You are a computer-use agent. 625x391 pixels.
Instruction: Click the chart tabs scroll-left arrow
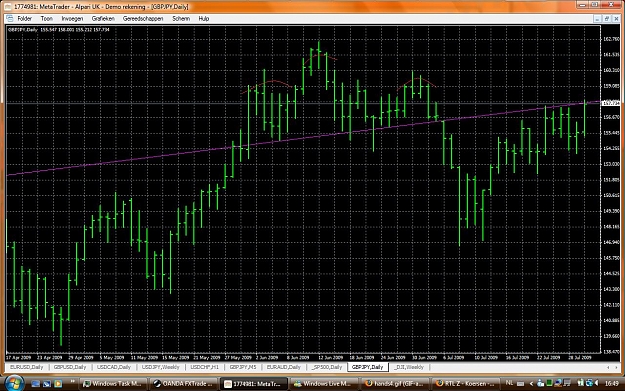pyautogui.click(x=608, y=367)
